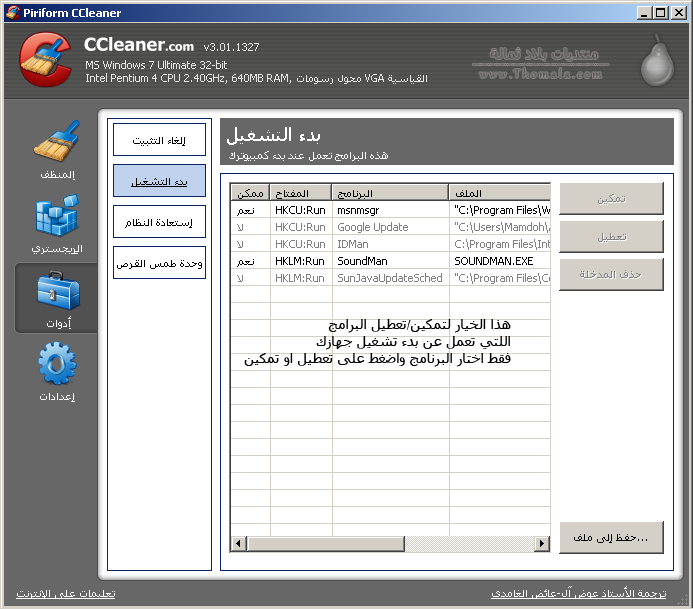Sort by the Program (البرنامج) column header
693x609 pixels.
[x=390, y=193]
